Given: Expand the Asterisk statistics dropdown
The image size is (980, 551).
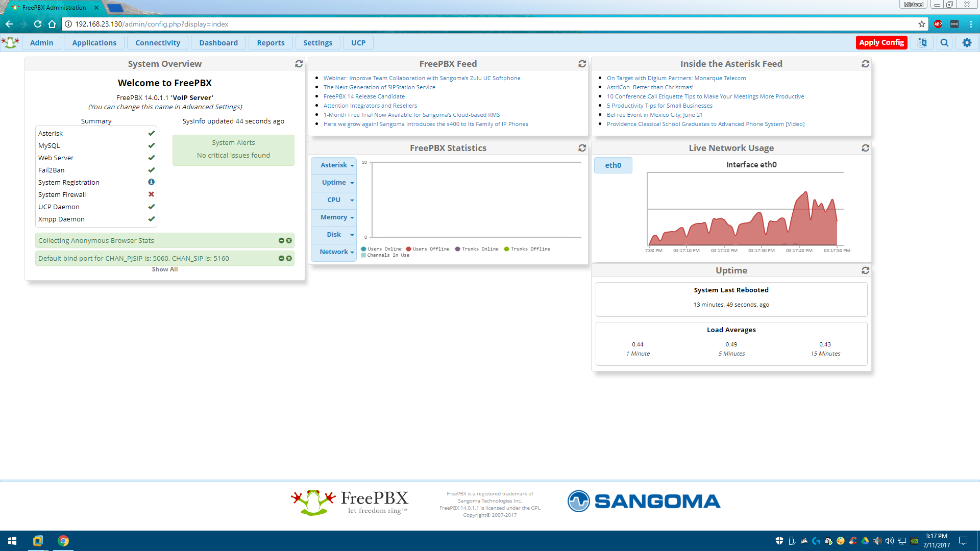Looking at the screenshot, I should [x=334, y=165].
